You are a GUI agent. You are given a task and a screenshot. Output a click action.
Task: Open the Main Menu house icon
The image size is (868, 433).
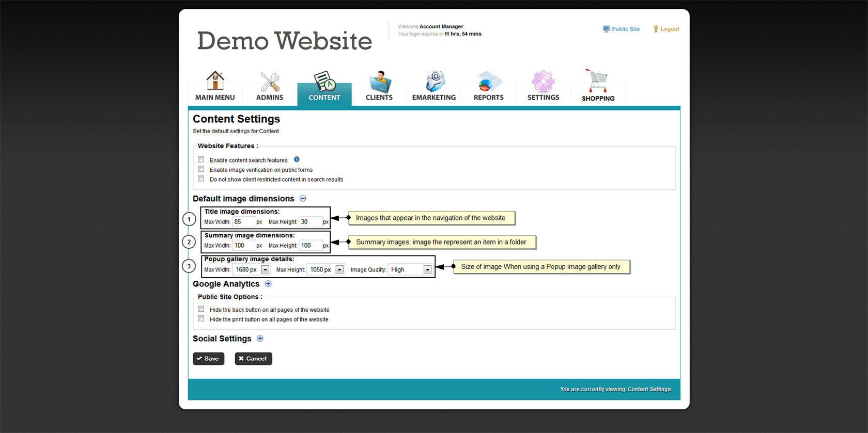pos(215,81)
